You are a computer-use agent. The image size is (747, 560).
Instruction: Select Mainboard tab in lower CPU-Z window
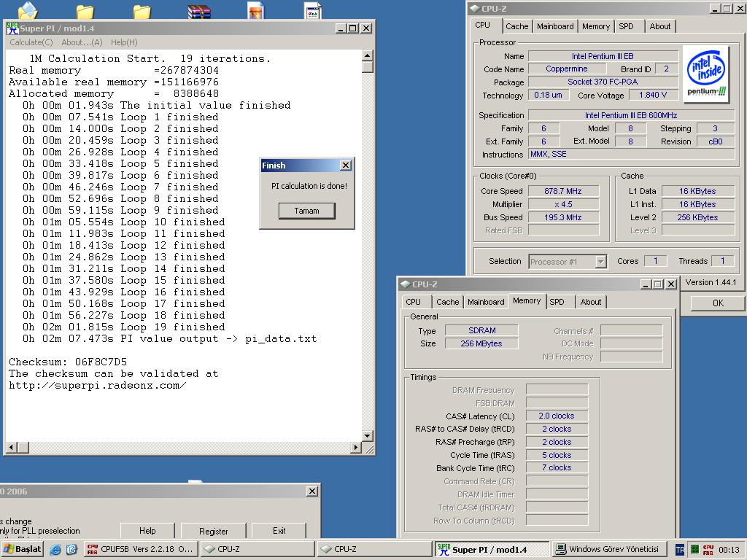tap(485, 302)
